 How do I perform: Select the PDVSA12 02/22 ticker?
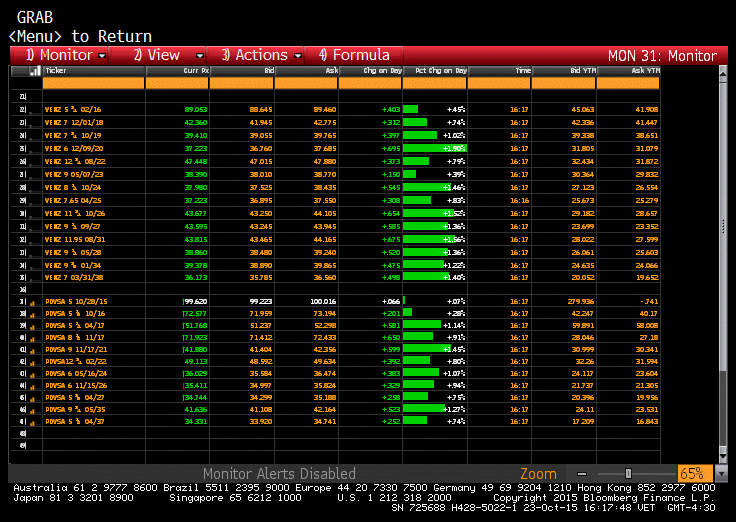(x=76, y=361)
